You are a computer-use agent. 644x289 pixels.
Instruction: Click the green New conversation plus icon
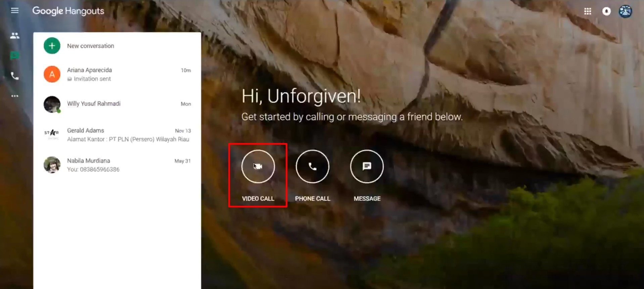click(52, 46)
